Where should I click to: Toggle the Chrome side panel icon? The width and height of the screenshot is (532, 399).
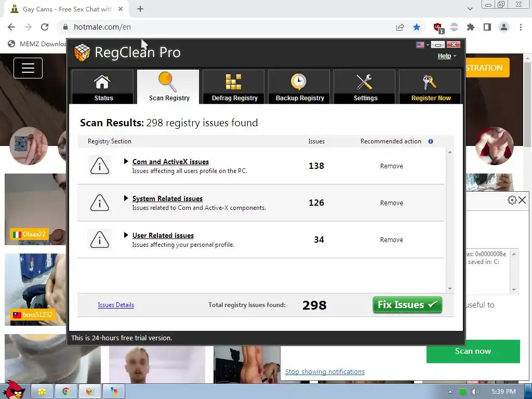[x=487, y=27]
